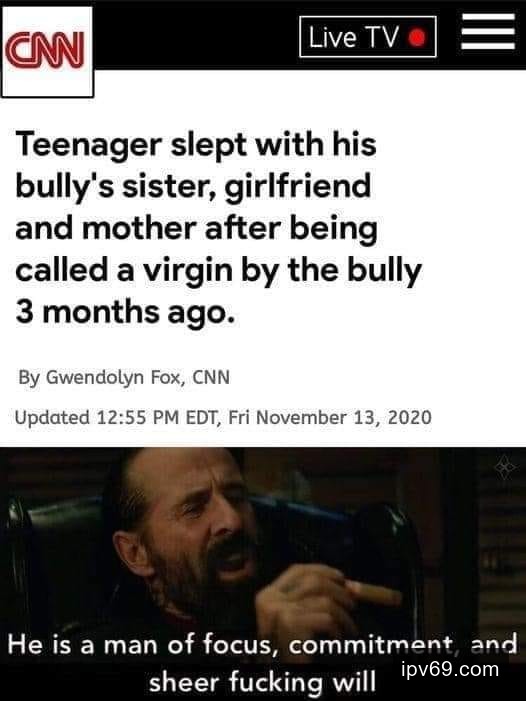The height and width of the screenshot is (701, 526).
Task: Click the sparkle icon on the image corner
Action: click(505, 468)
